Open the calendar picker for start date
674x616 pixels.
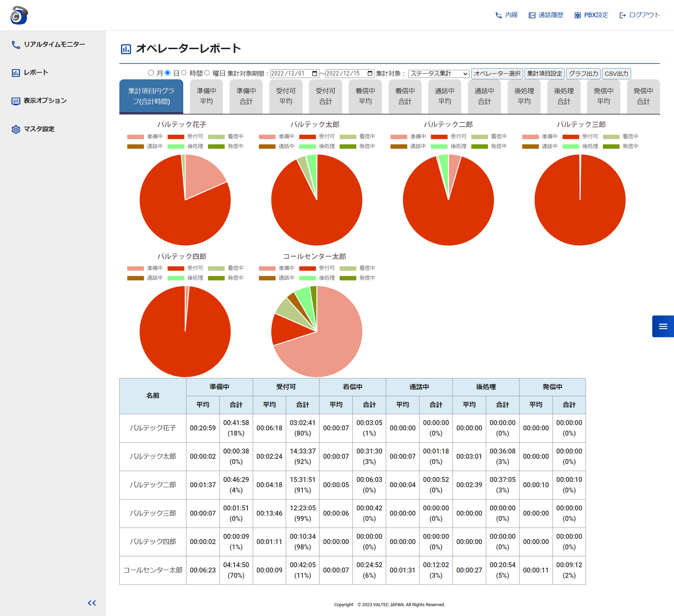click(x=315, y=73)
